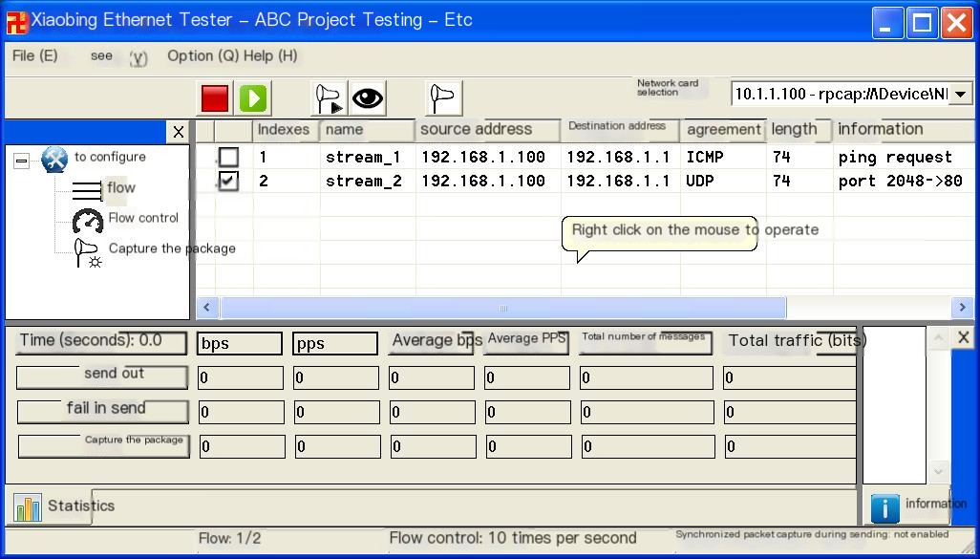Select the stream_2 name cell
This screenshot has width=980, height=559.
(363, 182)
